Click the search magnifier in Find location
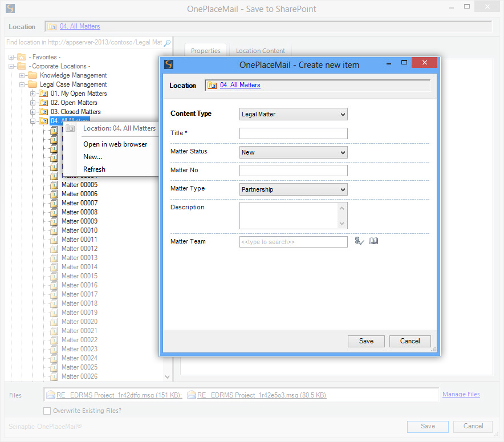The height and width of the screenshot is (442, 504). (167, 43)
